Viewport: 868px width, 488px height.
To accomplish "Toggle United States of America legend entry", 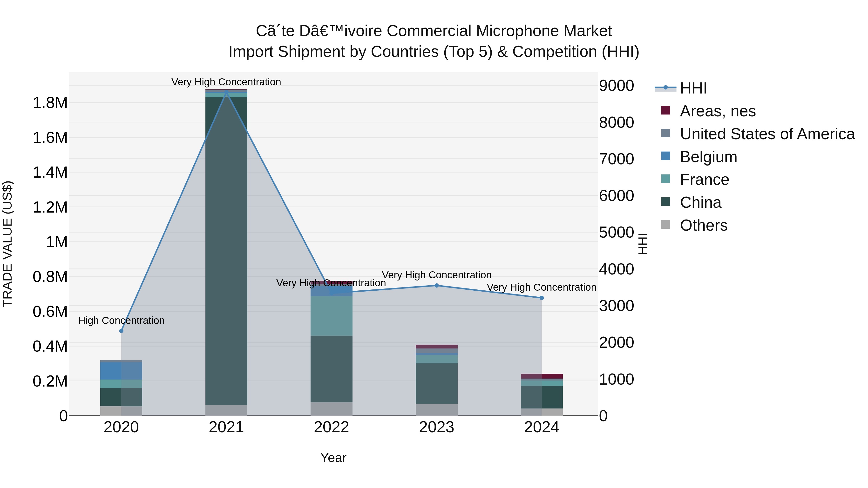I will tap(758, 134).
